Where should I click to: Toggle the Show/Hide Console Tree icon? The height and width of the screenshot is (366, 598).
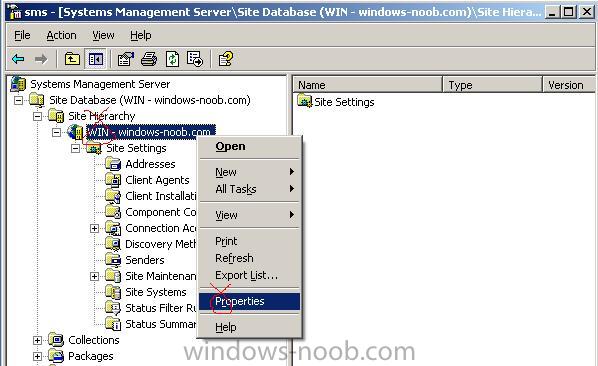[x=95, y=59]
